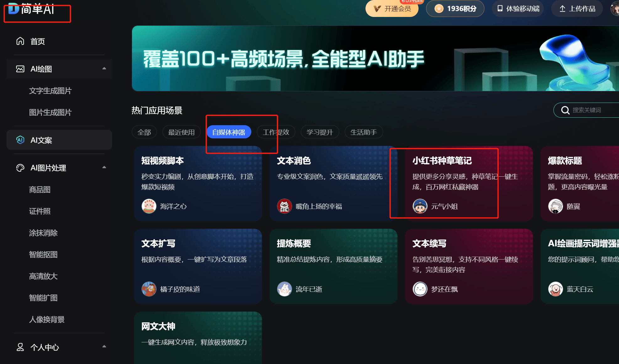619x364 pixels.
Task: Open the 体验移动端 button
Action: (x=518, y=8)
